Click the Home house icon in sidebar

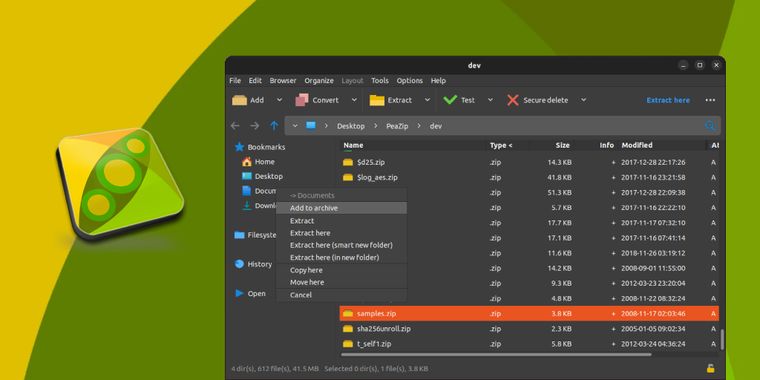tap(247, 162)
